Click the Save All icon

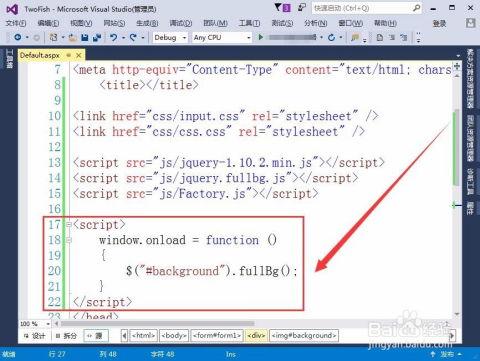97,38
